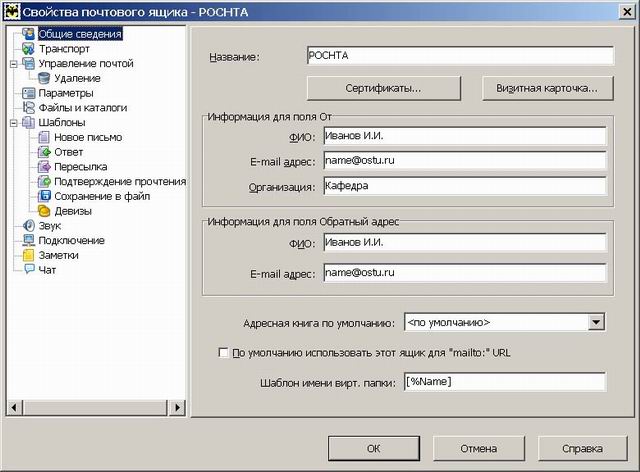
Task: Click the Подключение network icon
Action: pyautogui.click(x=28, y=241)
